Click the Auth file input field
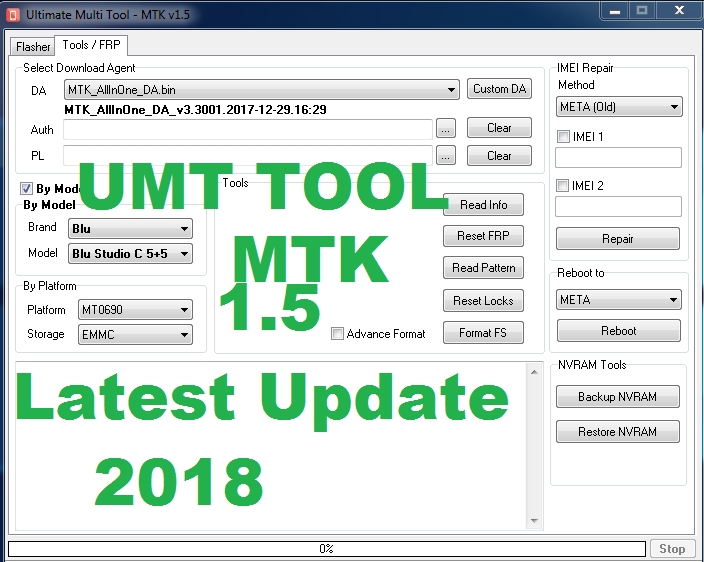The height and width of the screenshot is (562, 704). coord(248,129)
